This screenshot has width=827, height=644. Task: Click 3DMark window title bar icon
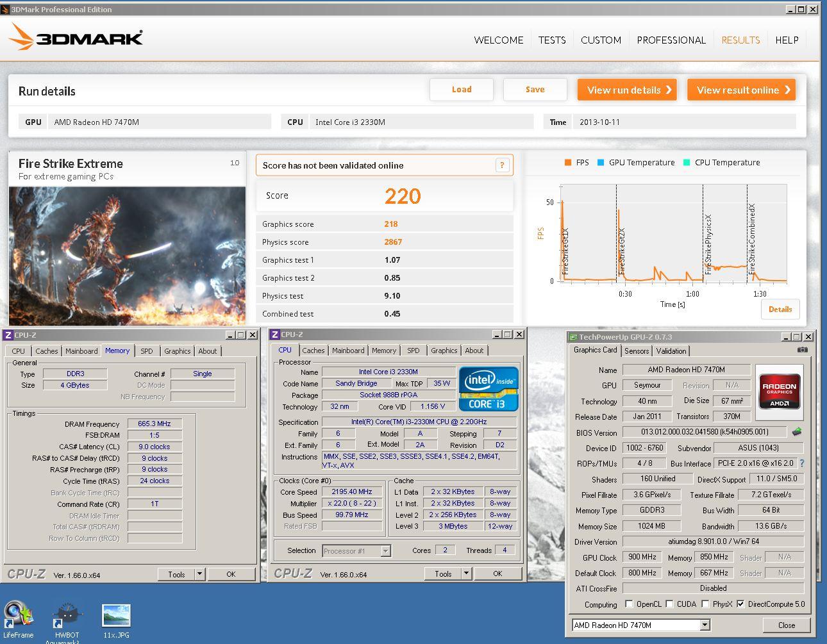pos(5,10)
